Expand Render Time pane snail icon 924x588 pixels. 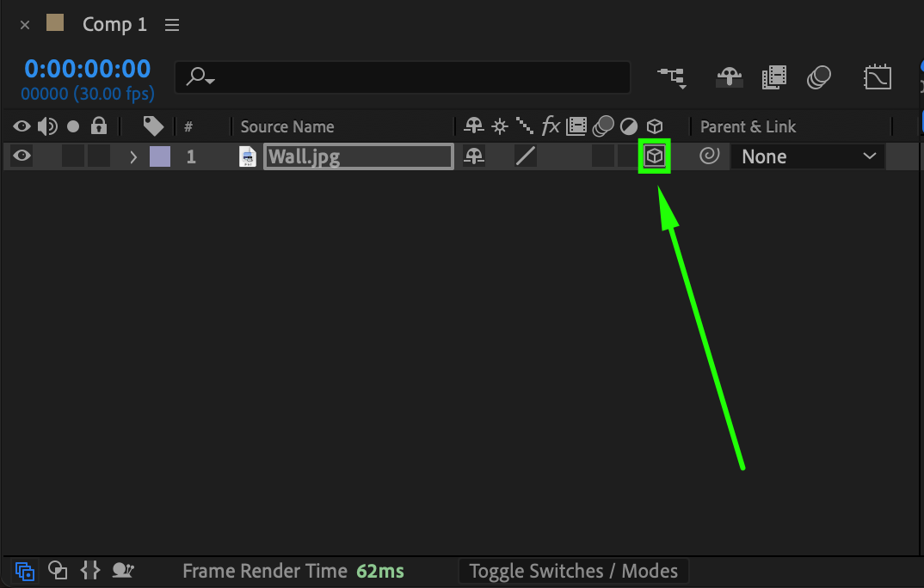tap(122, 570)
